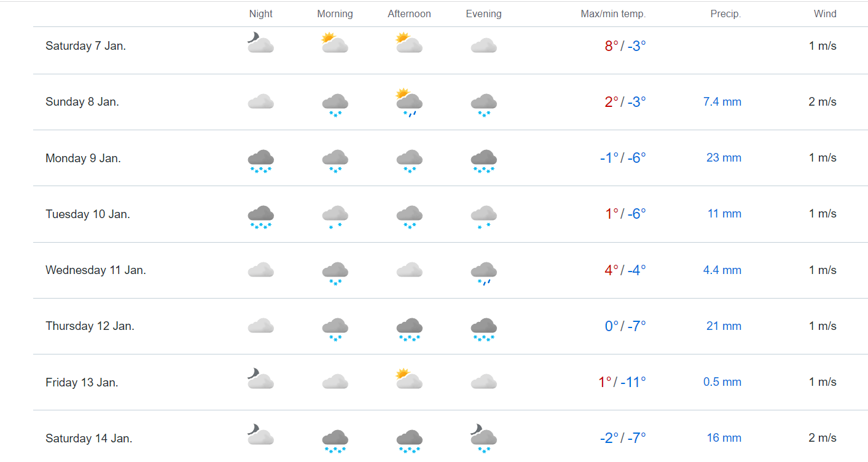Click Saturday 7 Jan. night weather icon
Image resolution: width=868 pixels, height=462 pixels.
tap(260, 44)
